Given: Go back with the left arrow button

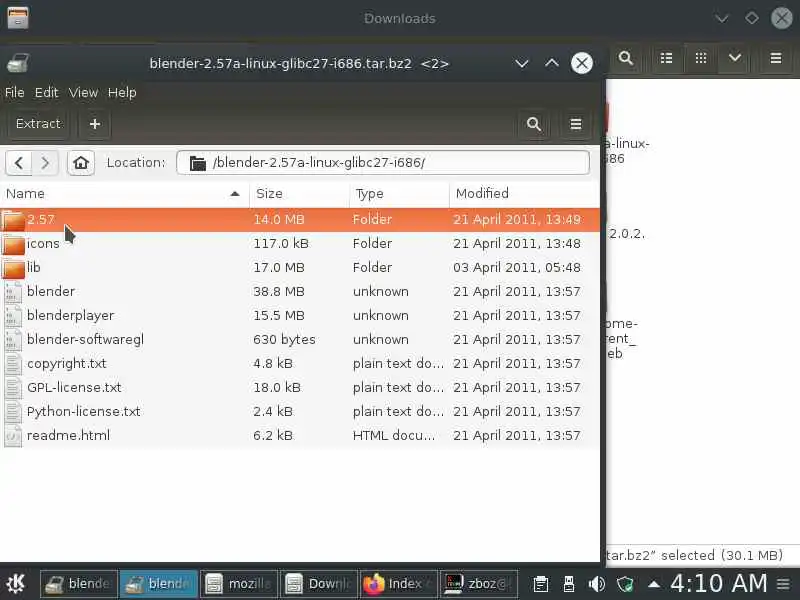Looking at the screenshot, I should [x=19, y=163].
